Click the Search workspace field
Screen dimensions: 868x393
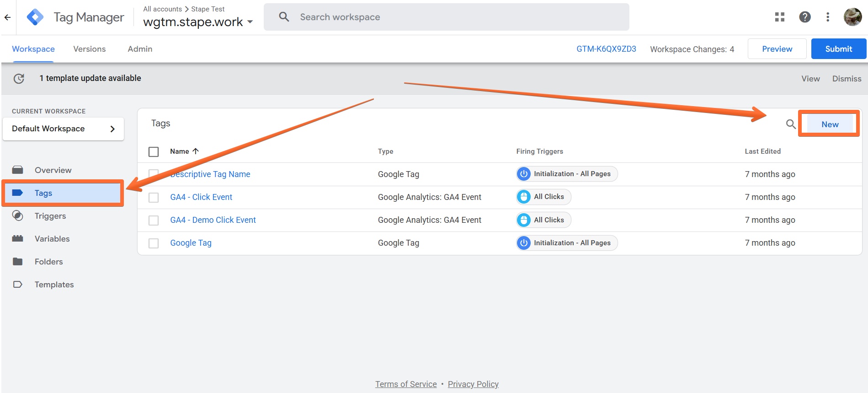447,17
